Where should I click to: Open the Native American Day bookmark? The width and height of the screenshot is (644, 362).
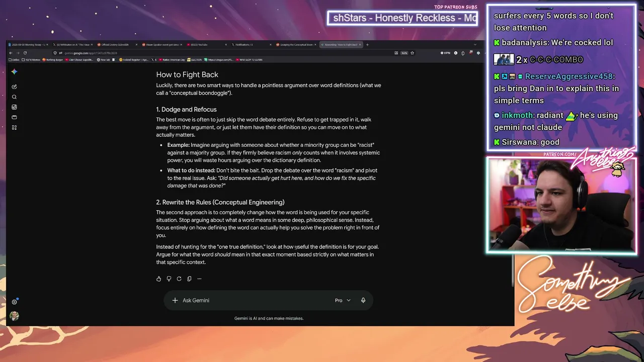pos(172,60)
